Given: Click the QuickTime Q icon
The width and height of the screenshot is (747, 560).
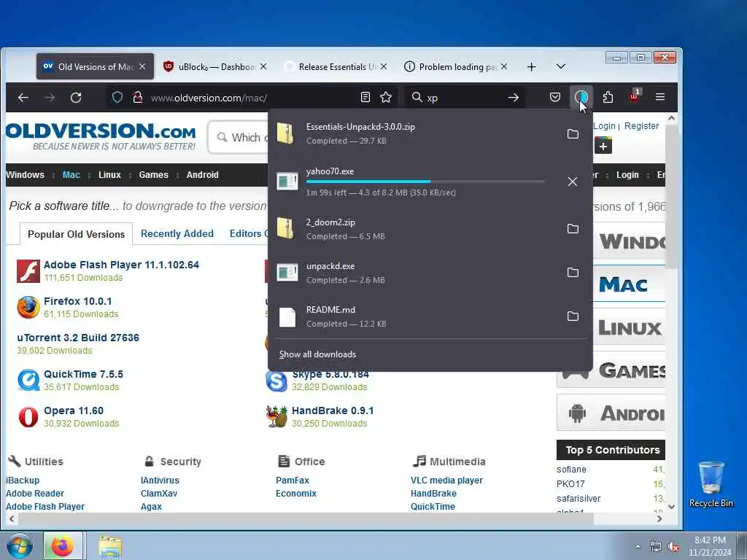Looking at the screenshot, I should 28,380.
